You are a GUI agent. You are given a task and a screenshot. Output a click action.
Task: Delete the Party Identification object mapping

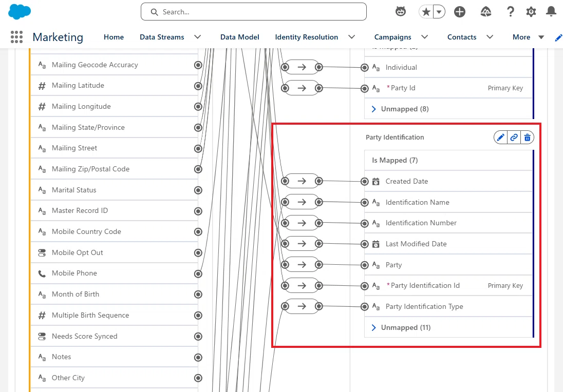tap(527, 138)
